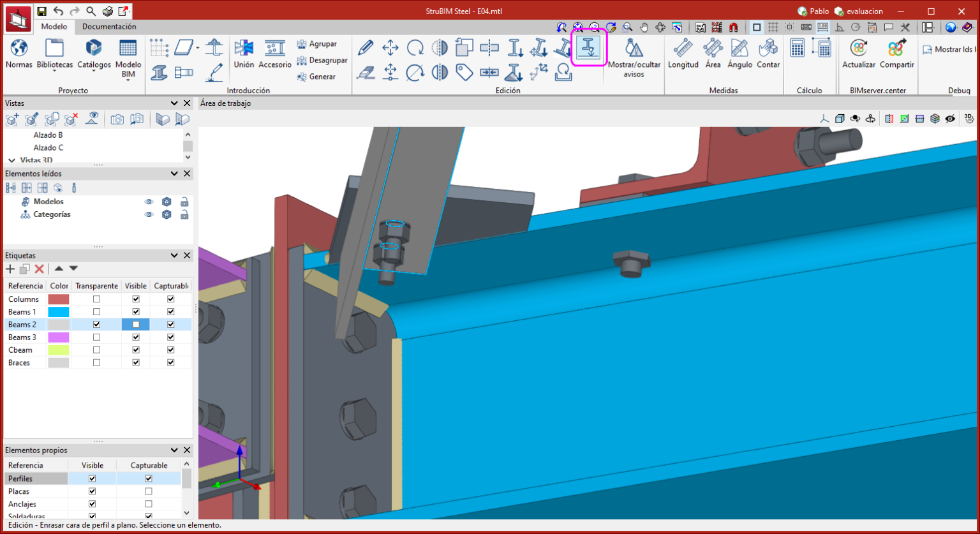Viewport: 980px width, 534px height.
Task: Click the Agrupar button
Action: 316,44
